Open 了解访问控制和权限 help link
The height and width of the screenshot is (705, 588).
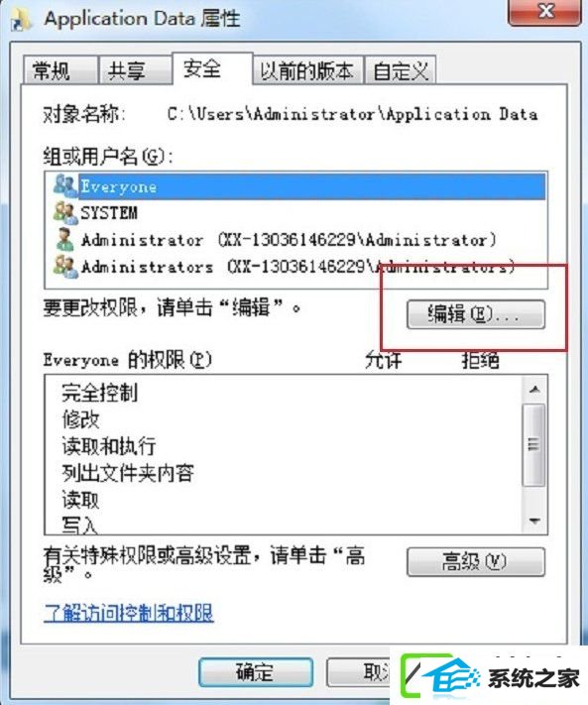(129, 613)
